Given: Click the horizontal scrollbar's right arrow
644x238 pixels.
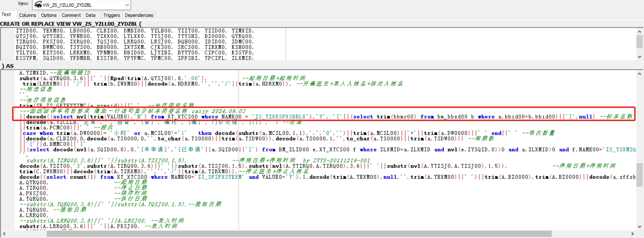Looking at the screenshot, I should 633,234.
